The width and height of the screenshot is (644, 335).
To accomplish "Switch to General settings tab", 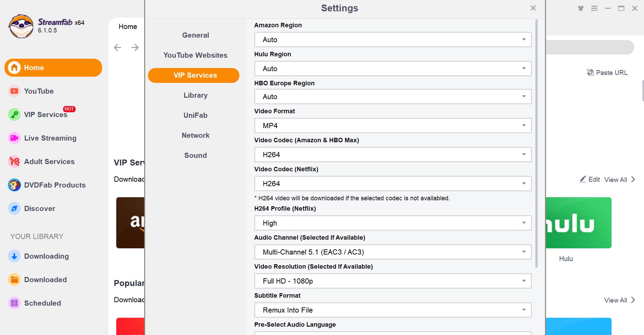I will coord(195,35).
